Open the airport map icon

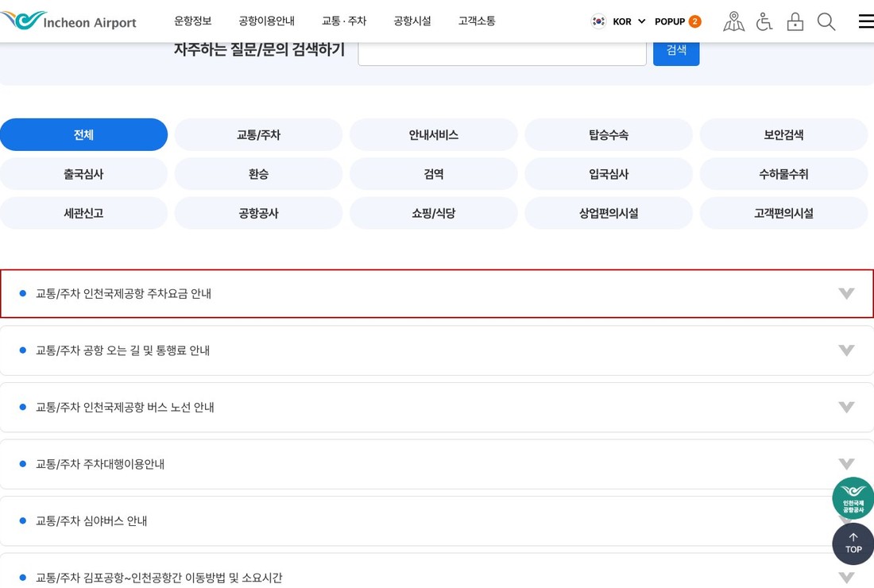click(x=733, y=21)
